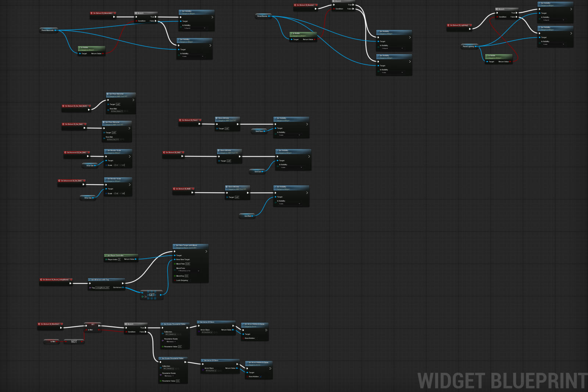Open New Mat dropdown on B_Sw_Oak_Dark Set Floor Material

[x=117, y=111]
